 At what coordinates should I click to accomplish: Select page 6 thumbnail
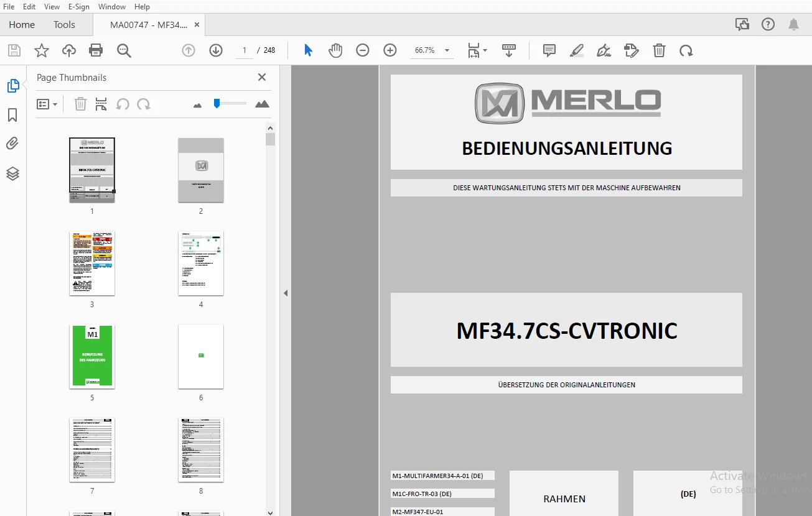pos(201,356)
